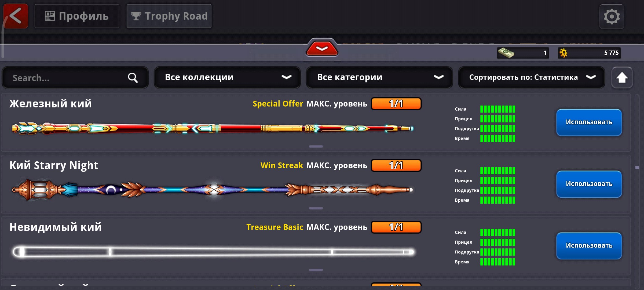Expand Сортировать по: Статистика dropdown
Viewport: 644px width, 290px height.
click(532, 78)
